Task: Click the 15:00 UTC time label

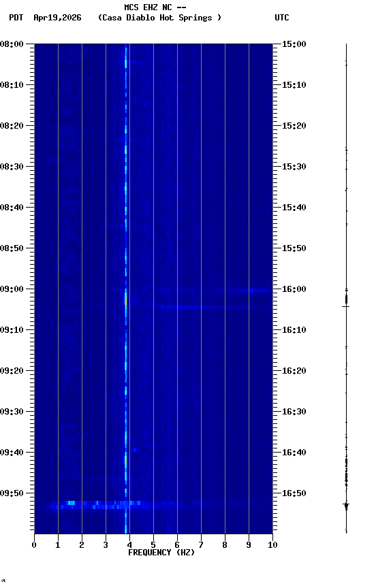Action: (x=294, y=44)
